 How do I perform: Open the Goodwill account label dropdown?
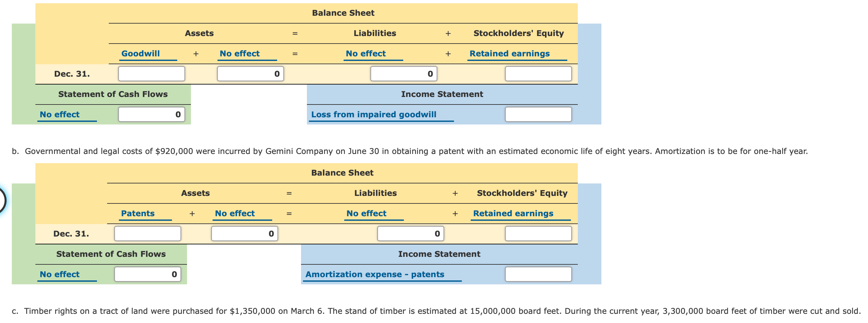tap(141, 53)
